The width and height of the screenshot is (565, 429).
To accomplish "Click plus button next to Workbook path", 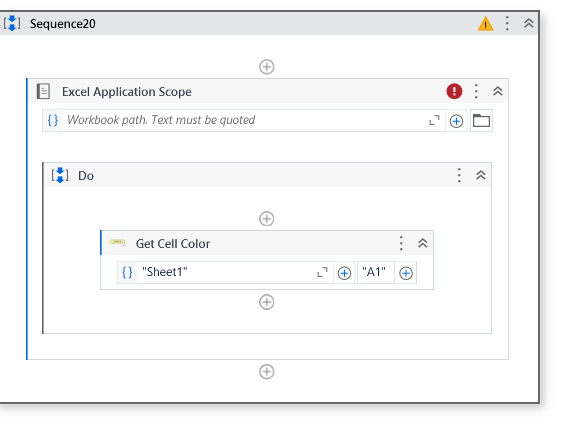I will [x=456, y=121].
